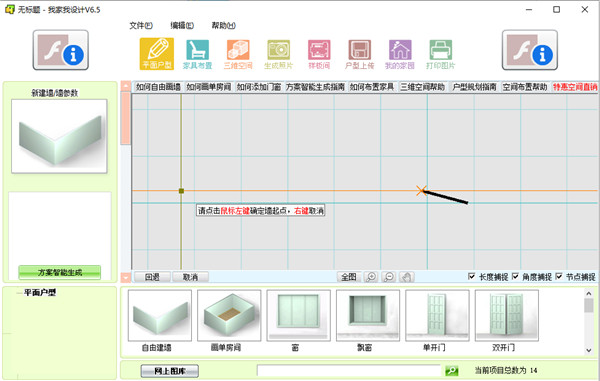Select the pan hand tool icon
Image resolution: width=600 pixels, height=381 pixels.
click(x=407, y=277)
